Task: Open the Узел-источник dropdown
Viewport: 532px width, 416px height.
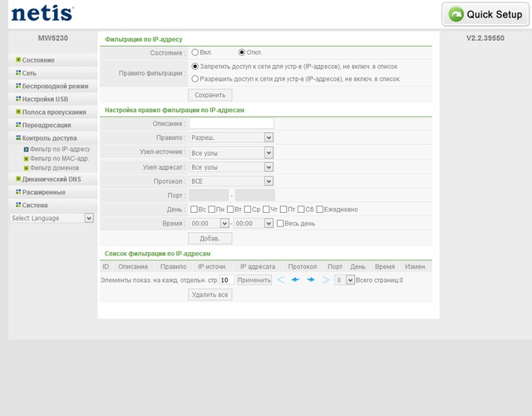Action: 231,153
